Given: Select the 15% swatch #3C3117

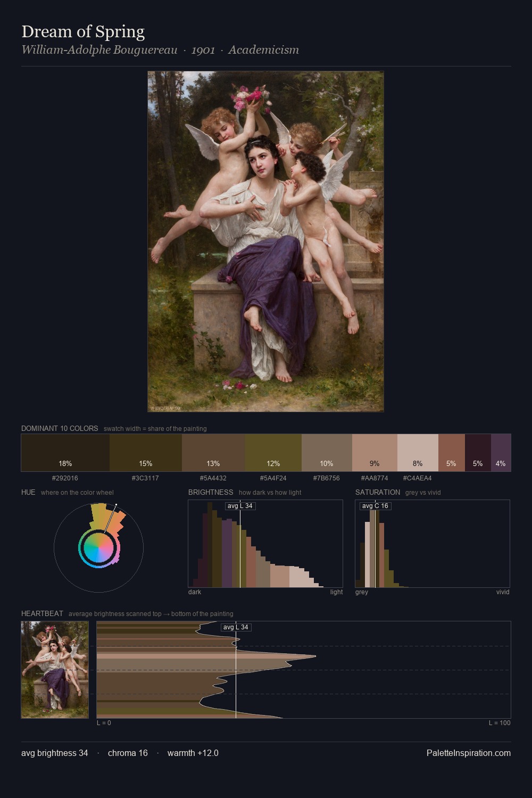Looking at the screenshot, I should pos(146,453).
